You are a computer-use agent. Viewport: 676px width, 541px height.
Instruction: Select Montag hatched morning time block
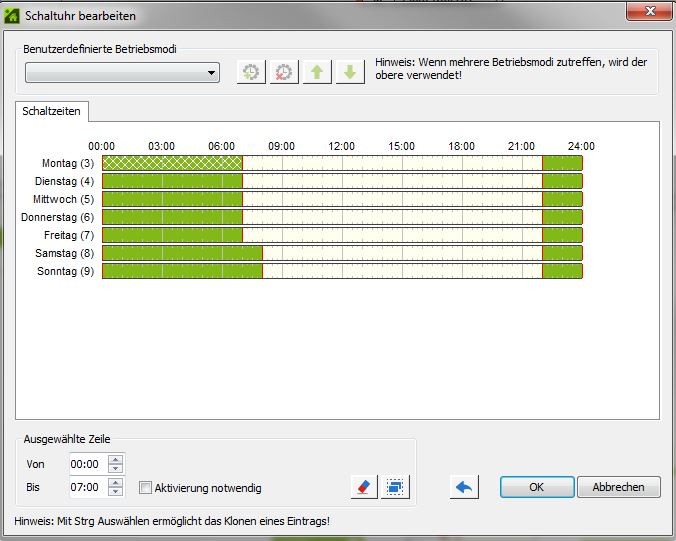[172, 163]
